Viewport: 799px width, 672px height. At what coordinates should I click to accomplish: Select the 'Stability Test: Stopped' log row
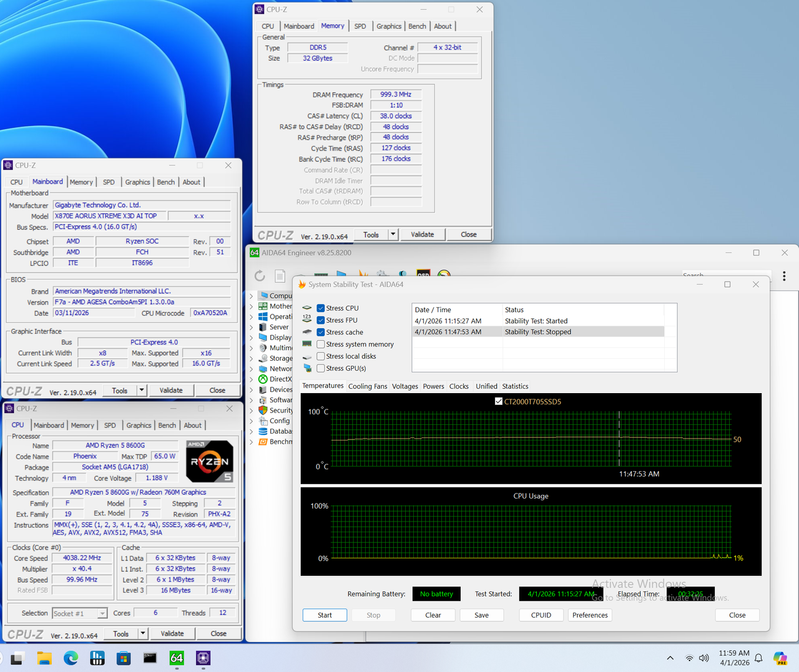click(538, 332)
